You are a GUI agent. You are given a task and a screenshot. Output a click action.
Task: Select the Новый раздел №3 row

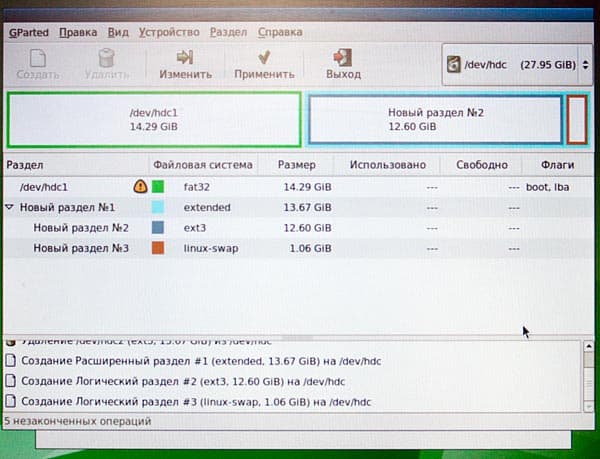(x=298, y=248)
